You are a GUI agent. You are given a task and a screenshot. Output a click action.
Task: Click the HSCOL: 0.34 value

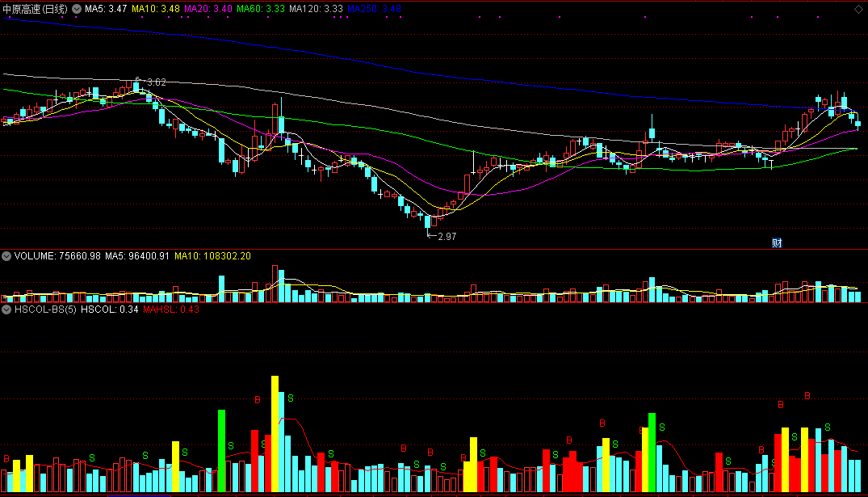tap(110, 310)
